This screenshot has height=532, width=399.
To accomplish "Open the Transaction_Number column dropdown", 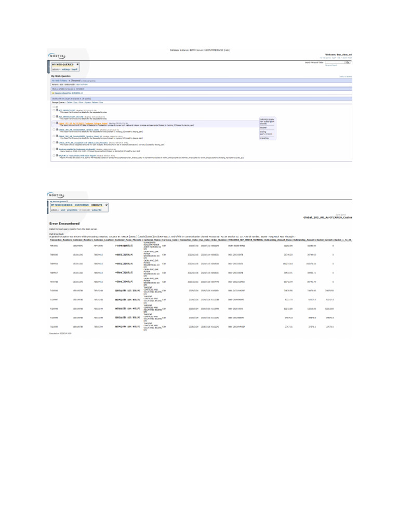I will tap(72, 240).
